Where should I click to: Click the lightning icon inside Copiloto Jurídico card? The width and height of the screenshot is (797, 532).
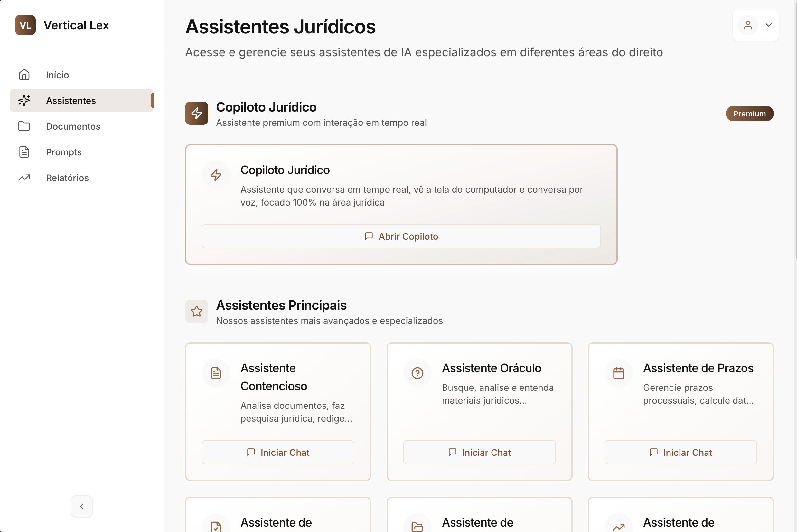pyautogui.click(x=216, y=175)
